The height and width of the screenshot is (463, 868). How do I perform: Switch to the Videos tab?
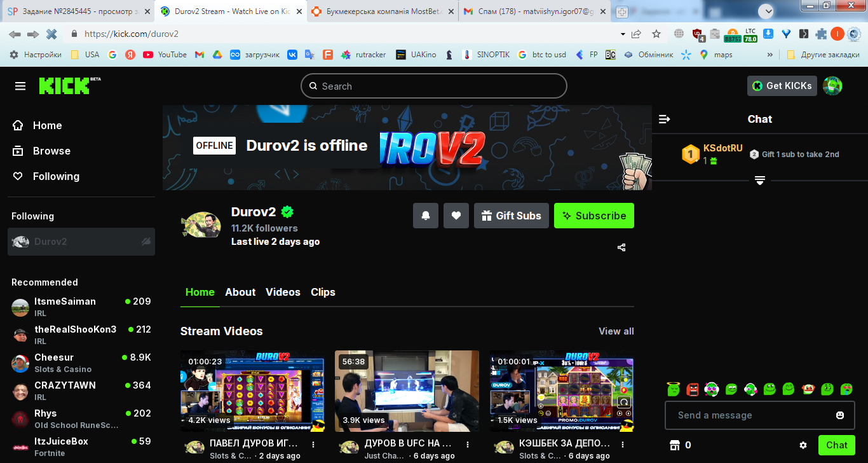pyautogui.click(x=283, y=292)
